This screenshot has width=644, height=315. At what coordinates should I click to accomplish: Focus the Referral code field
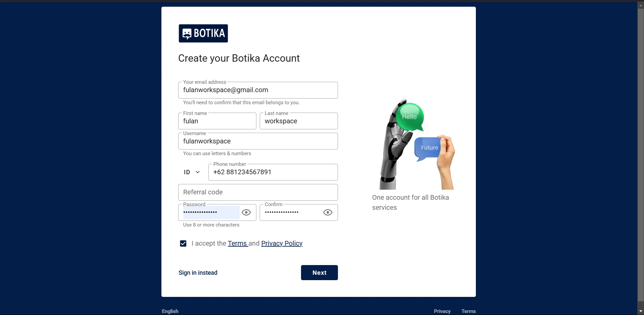[258, 192]
